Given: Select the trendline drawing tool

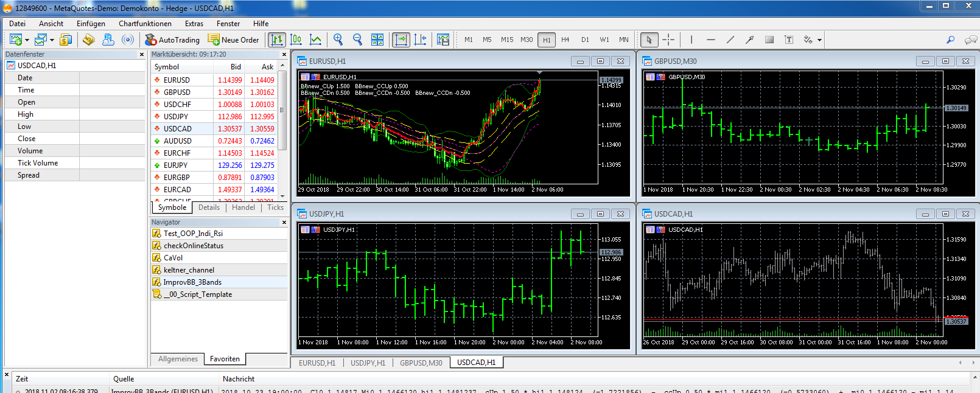Looking at the screenshot, I should point(730,40).
